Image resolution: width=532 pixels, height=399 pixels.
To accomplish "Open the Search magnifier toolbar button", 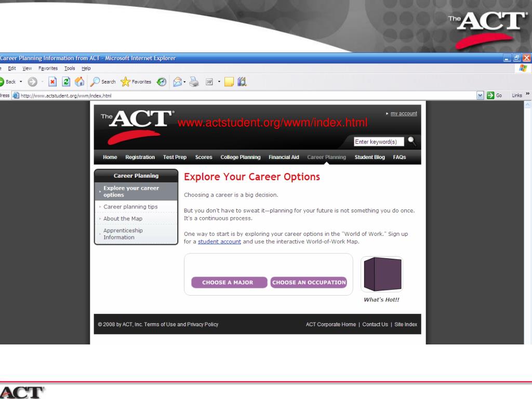I will (103, 82).
